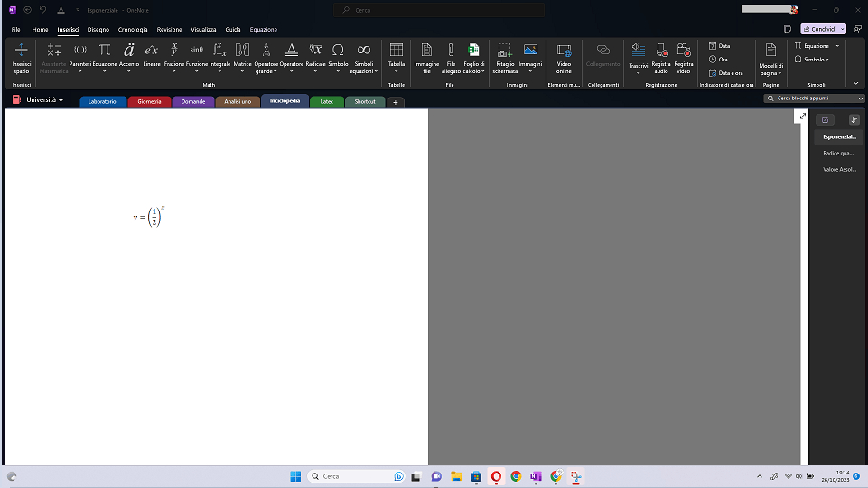The height and width of the screenshot is (488, 868).
Task: Open the customize Quick Access toolbar arrow
Action: [78, 10]
